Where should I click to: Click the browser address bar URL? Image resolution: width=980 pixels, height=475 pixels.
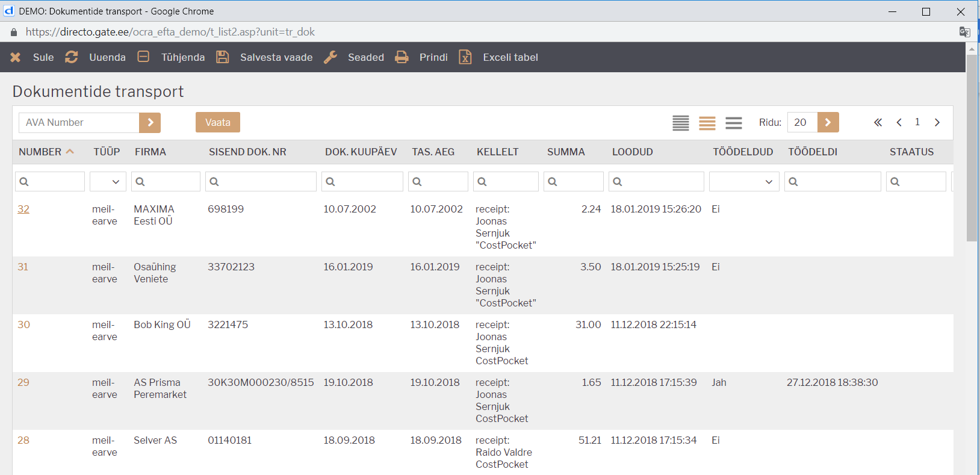(170, 32)
